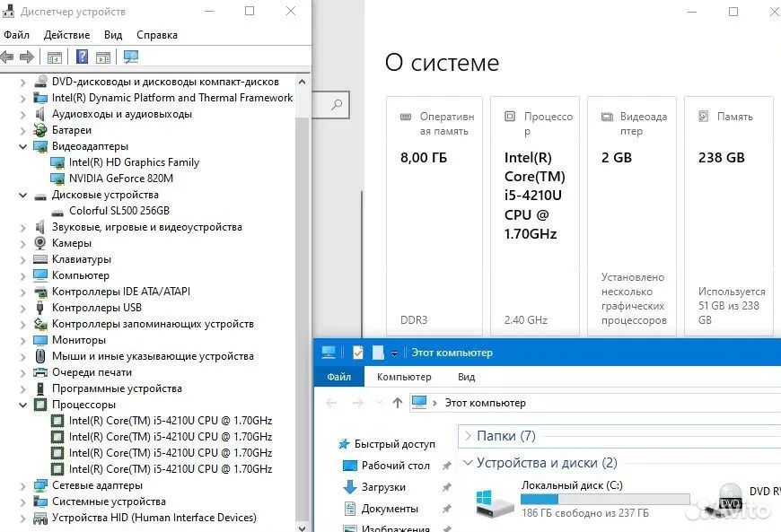Click the Память 238 GB card

(x=729, y=216)
